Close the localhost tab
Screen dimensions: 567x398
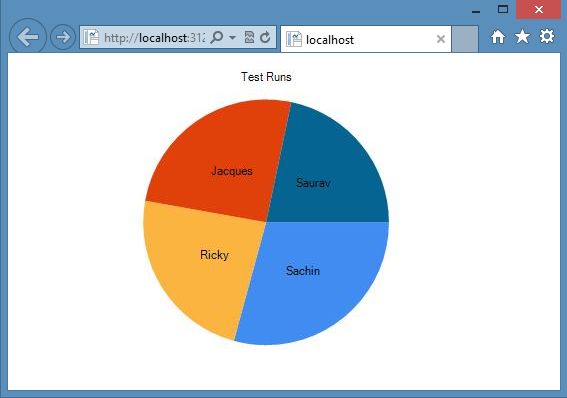point(440,39)
